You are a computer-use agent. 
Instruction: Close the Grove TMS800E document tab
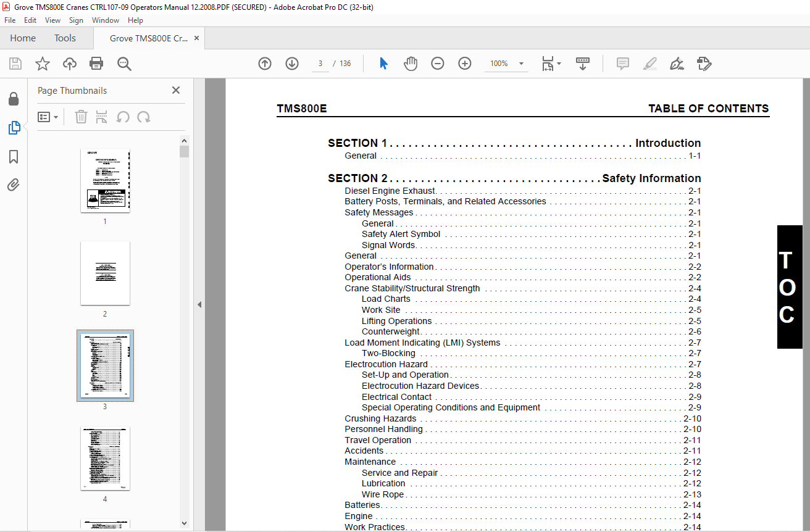pyautogui.click(x=196, y=38)
